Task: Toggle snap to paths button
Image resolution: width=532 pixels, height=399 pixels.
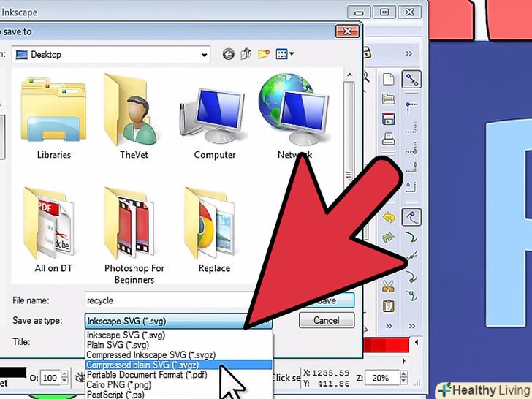Action: click(411, 237)
